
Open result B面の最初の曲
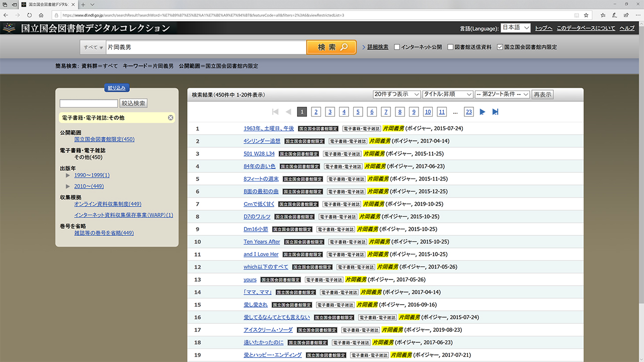(x=261, y=192)
